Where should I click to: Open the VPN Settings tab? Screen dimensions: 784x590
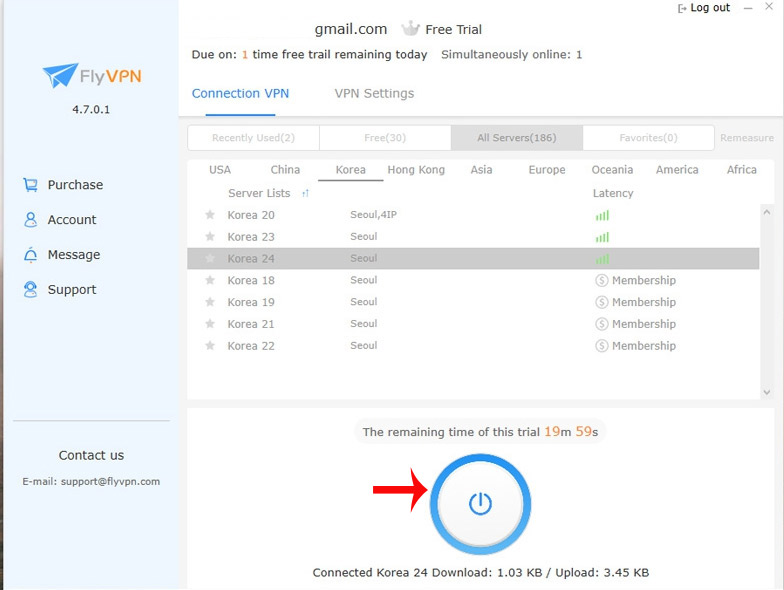pos(374,94)
